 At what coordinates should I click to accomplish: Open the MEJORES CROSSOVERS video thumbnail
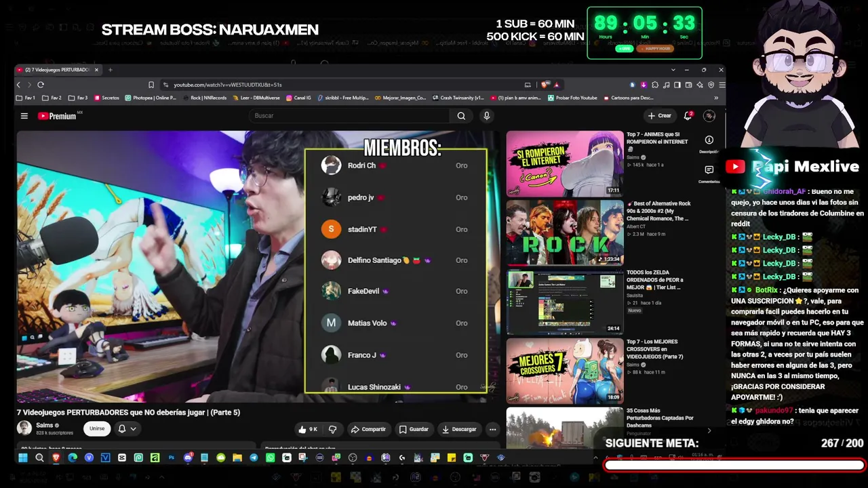click(565, 371)
